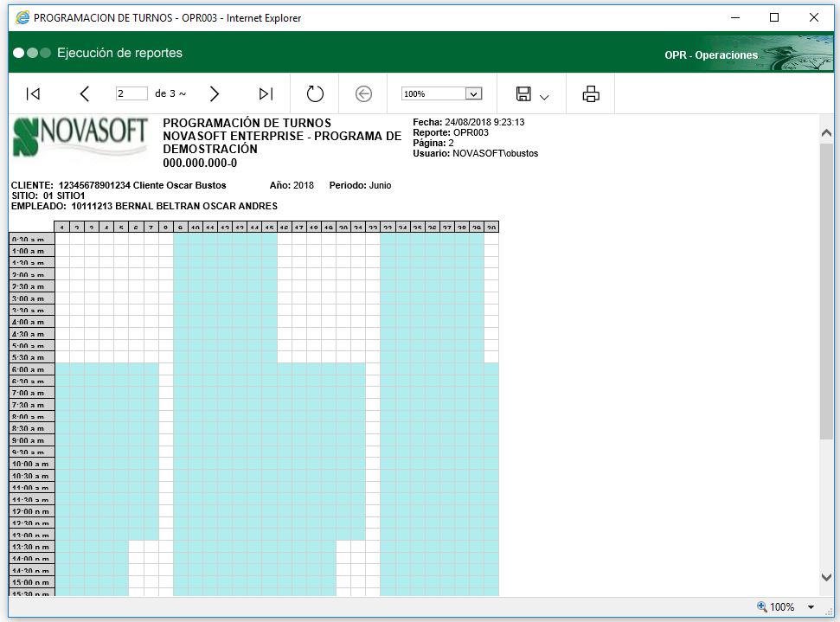Select the '4:00 a.m.' row header
Viewport: 840px width, 622px height.
(32, 322)
